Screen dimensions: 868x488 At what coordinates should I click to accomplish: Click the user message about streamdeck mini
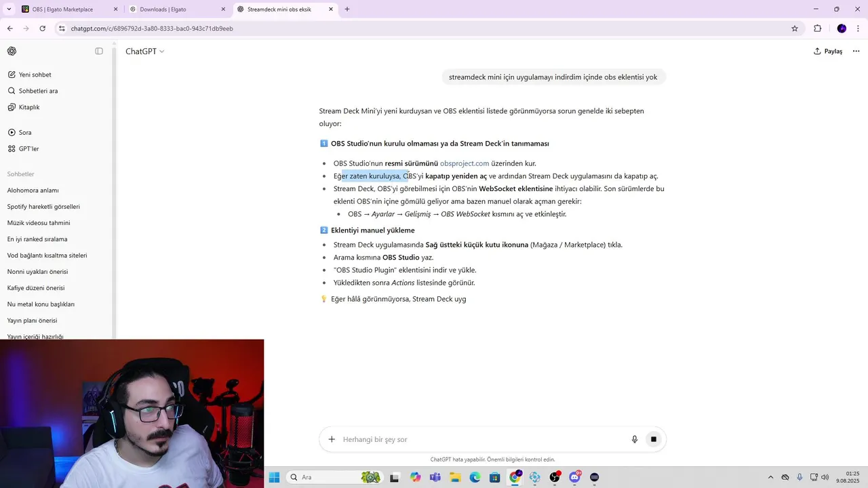pos(553,77)
